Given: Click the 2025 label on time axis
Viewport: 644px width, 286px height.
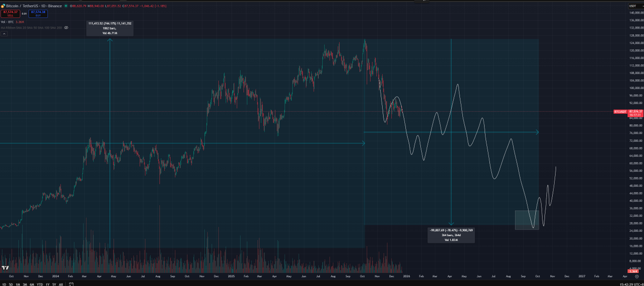Looking at the screenshot, I should tap(231, 276).
